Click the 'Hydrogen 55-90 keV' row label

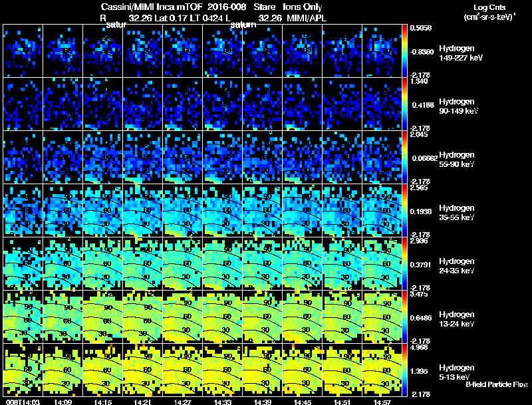click(457, 160)
